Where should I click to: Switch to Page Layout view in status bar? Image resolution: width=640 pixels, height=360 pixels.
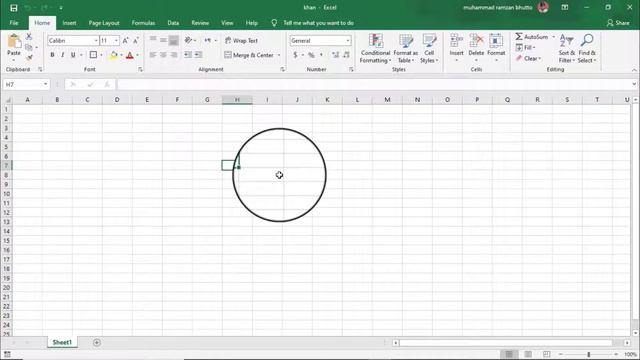pyautogui.click(x=528, y=354)
